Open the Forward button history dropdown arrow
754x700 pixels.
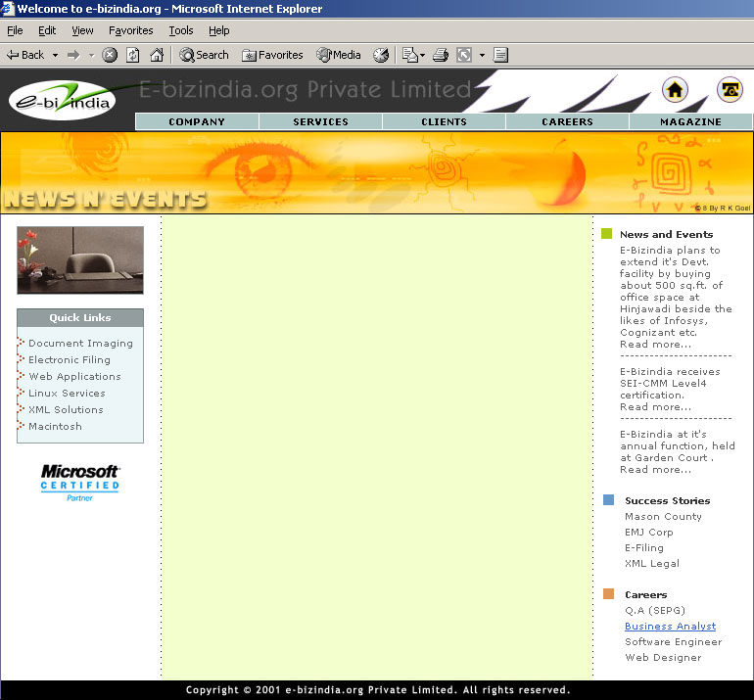pyautogui.click(x=91, y=55)
